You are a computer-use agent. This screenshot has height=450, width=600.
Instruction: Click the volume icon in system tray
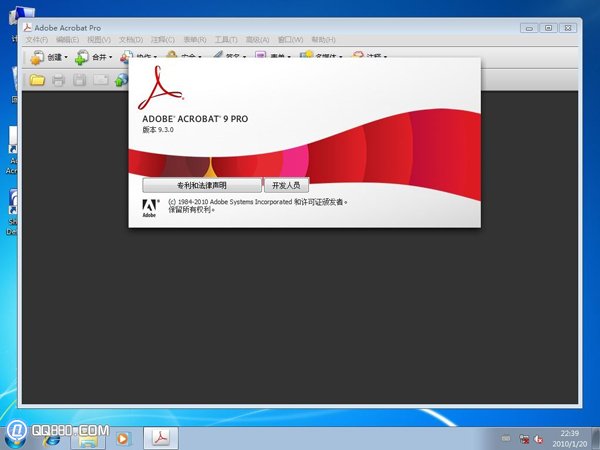[537, 438]
